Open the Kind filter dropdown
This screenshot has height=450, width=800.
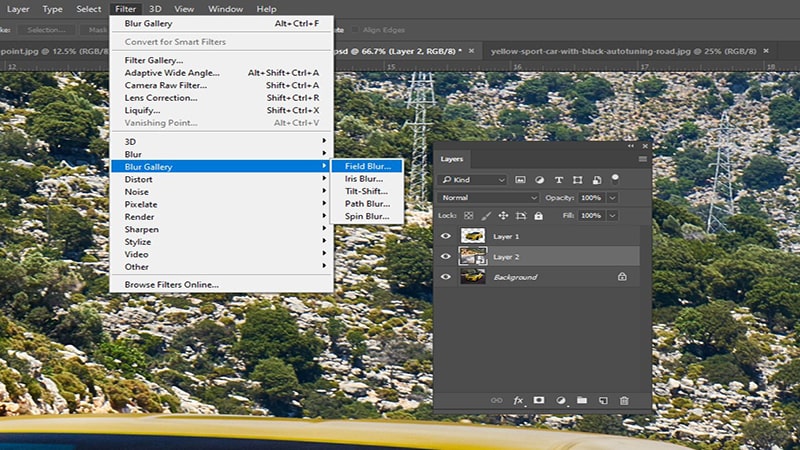click(x=472, y=180)
